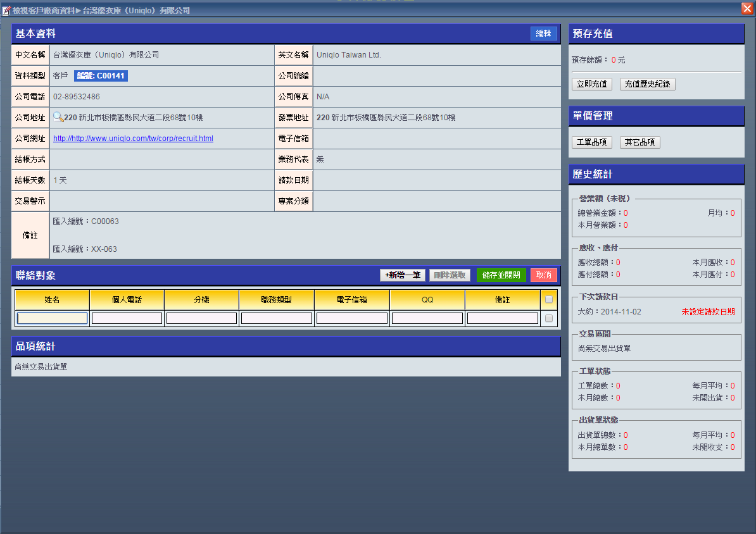This screenshot has width=756, height=534.
Task: Focus the 個人電話 input field
Action: pyautogui.click(x=127, y=318)
